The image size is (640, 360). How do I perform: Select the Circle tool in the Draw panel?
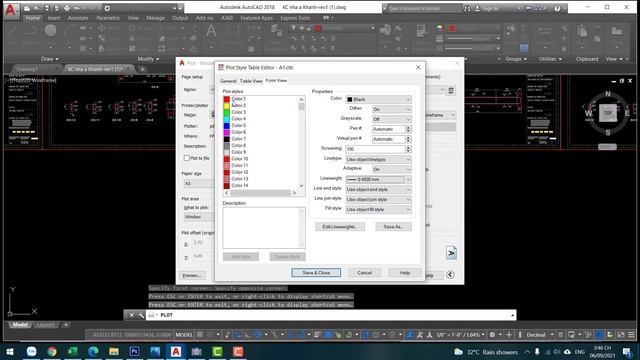51,31
